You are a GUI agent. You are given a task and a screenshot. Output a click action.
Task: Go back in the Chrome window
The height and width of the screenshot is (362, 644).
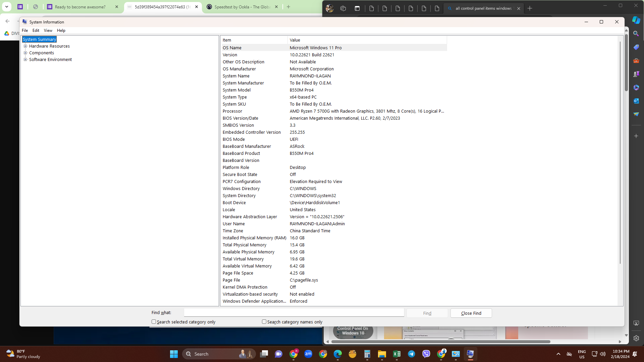click(7, 21)
